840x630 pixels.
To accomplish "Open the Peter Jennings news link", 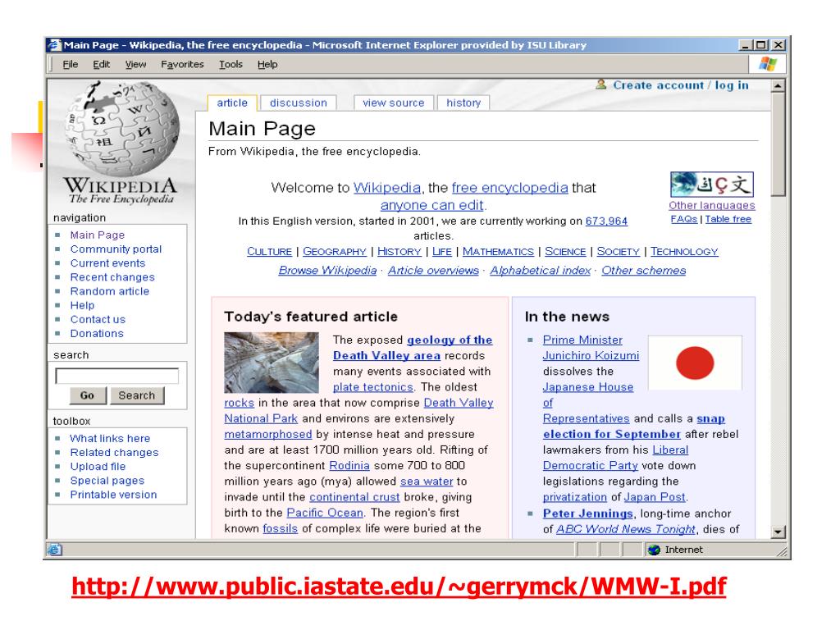I will coord(587,514).
